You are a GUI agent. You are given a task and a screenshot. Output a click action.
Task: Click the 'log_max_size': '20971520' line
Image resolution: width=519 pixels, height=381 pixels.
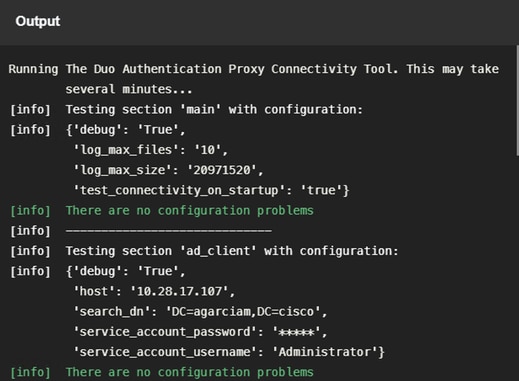(x=168, y=170)
